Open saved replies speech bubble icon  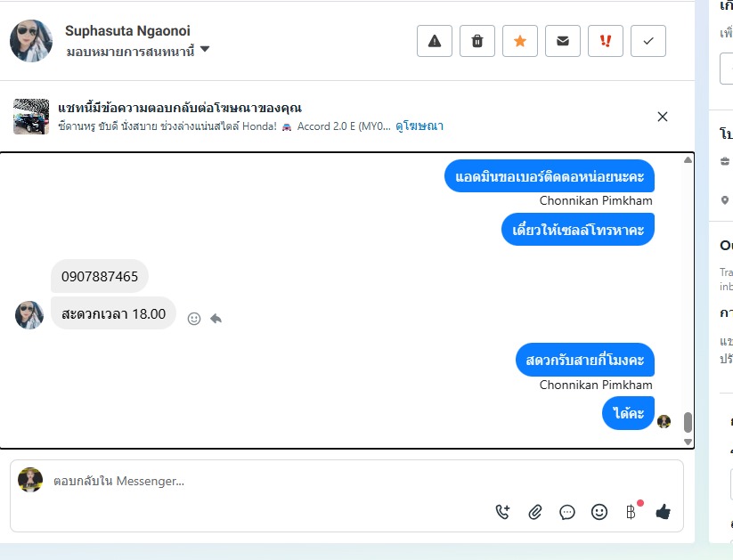[x=567, y=512]
